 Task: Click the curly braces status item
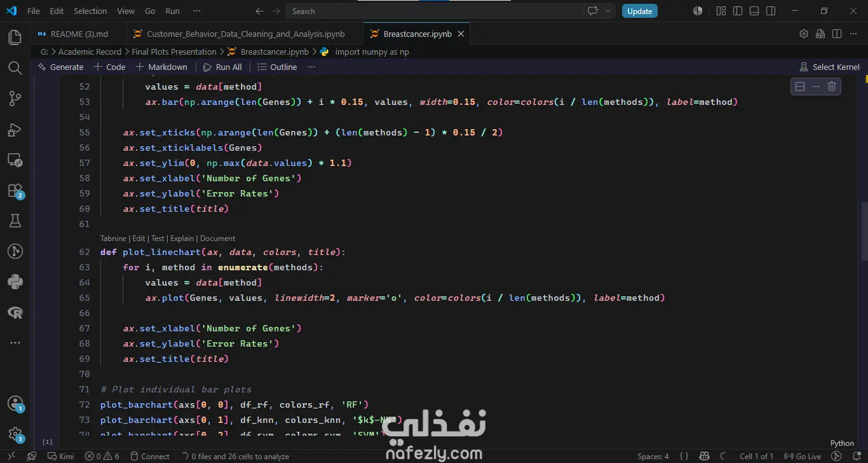coord(684,456)
